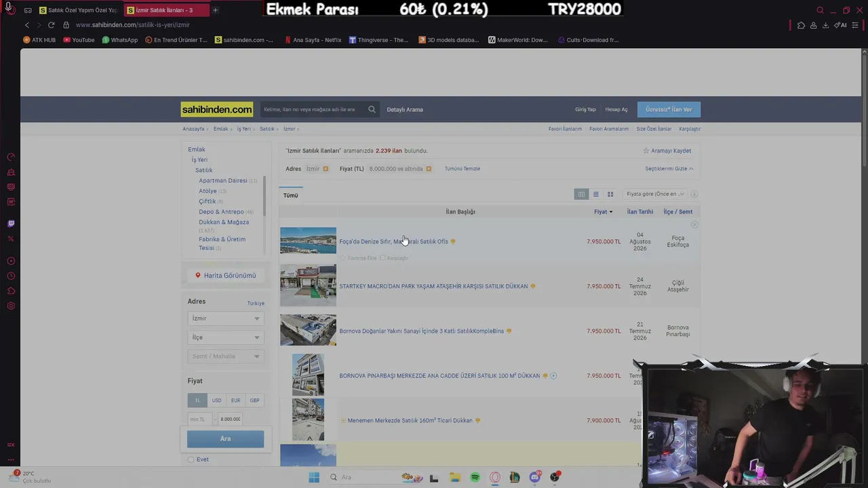
Task: Open the Thingiverse bookmark
Action: pos(378,40)
